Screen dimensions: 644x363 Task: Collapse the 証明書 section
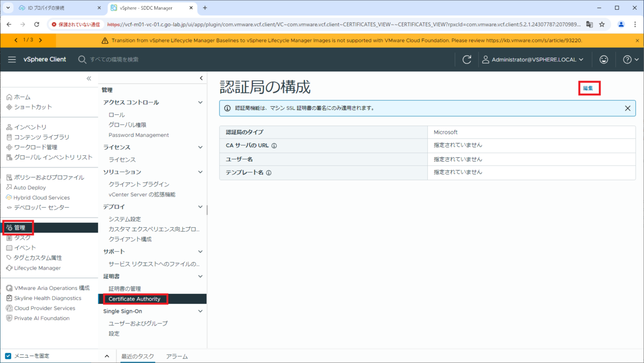pos(200,277)
